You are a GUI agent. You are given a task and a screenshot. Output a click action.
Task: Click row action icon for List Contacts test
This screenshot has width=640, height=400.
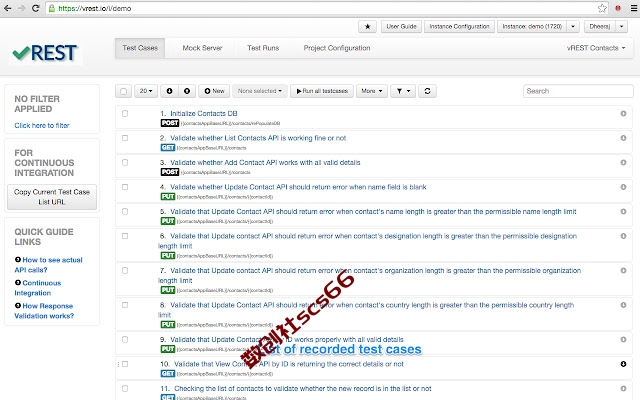pyautogui.click(x=623, y=138)
